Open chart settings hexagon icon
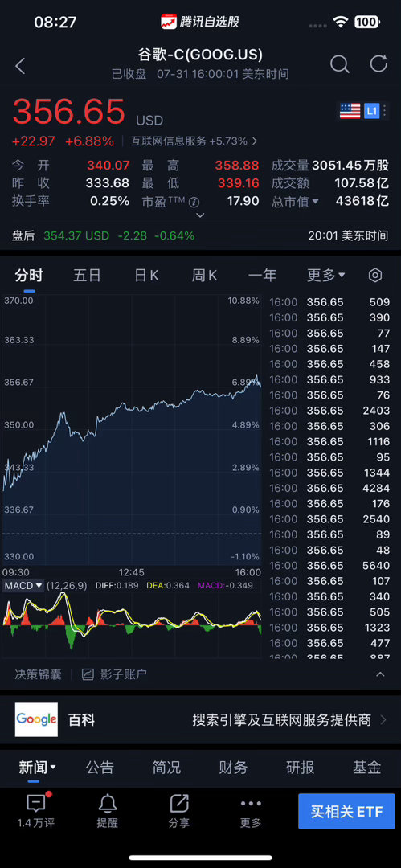 375,275
